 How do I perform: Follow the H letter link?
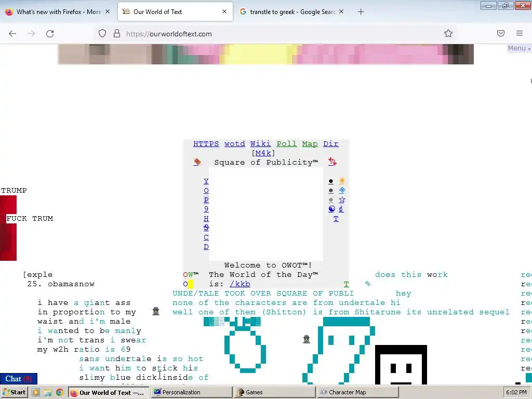pos(206,219)
